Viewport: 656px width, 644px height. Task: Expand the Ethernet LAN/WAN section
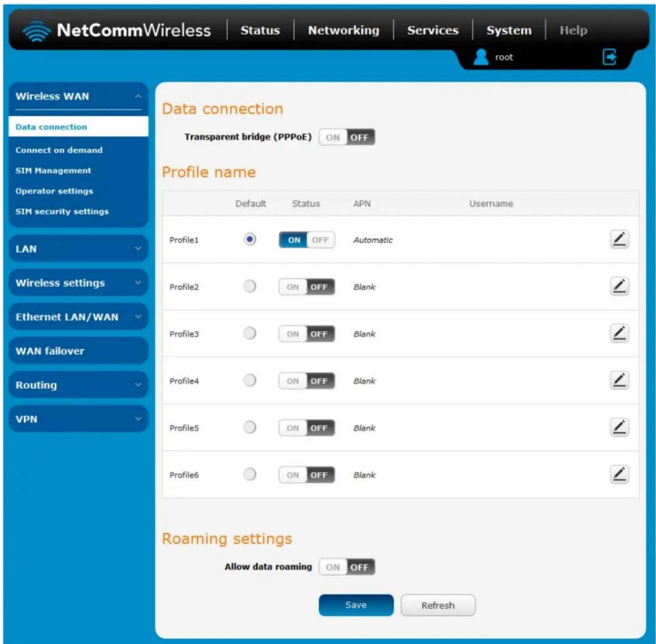pyautogui.click(x=78, y=317)
